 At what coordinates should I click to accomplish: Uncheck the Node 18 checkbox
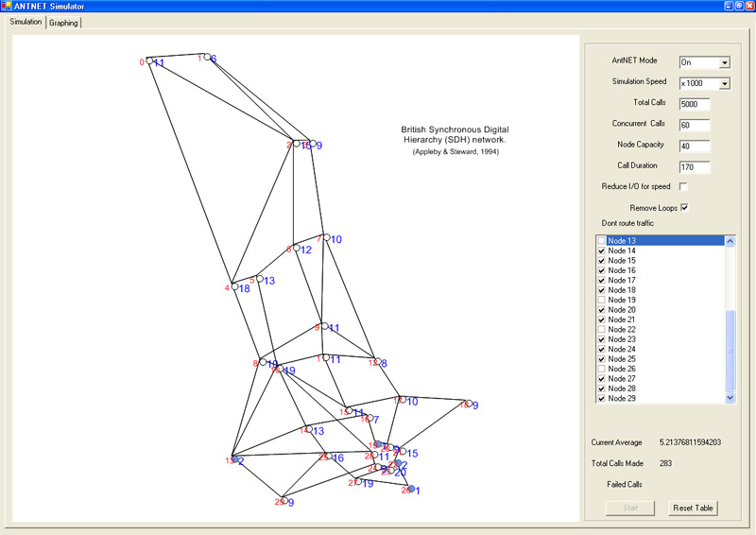601,290
